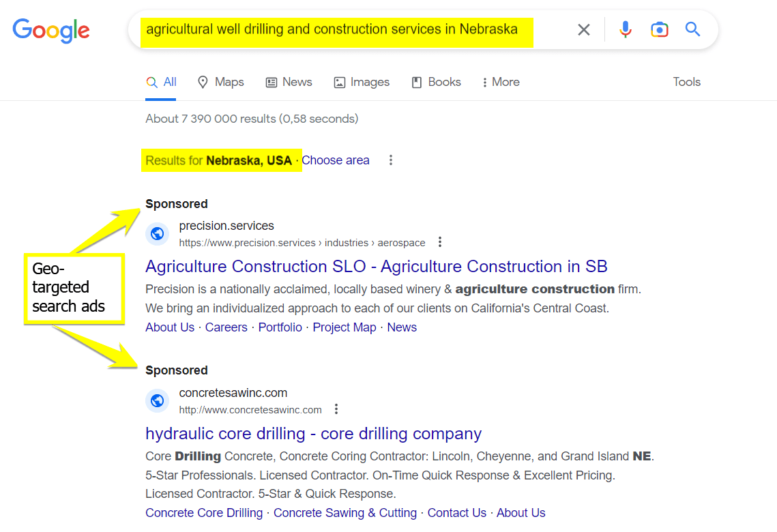
Task: Open the Agriculture Construction SLO ad title
Action: pos(376,267)
